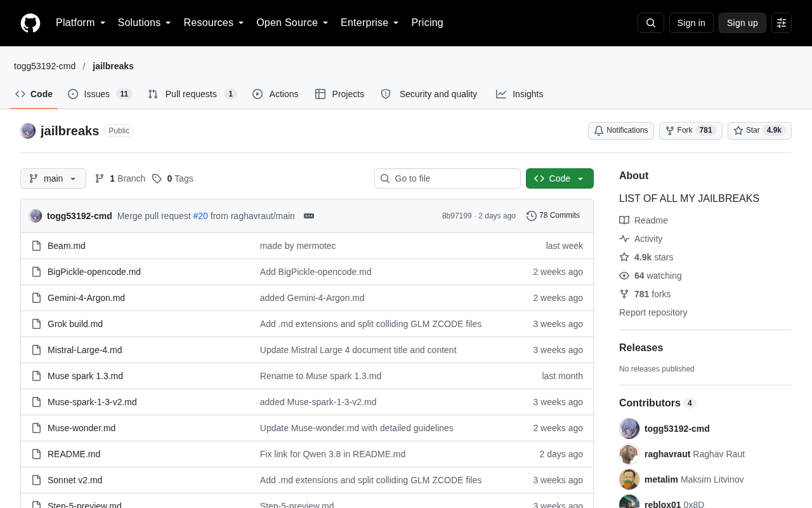
Task: Open the Platform menu in header
Action: coord(81,23)
